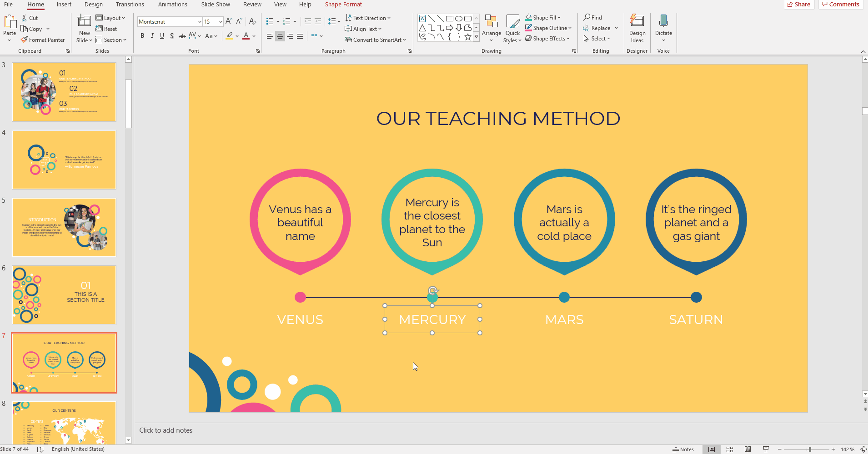Open Reading View from status bar
The height and width of the screenshot is (454, 868).
pos(748,449)
